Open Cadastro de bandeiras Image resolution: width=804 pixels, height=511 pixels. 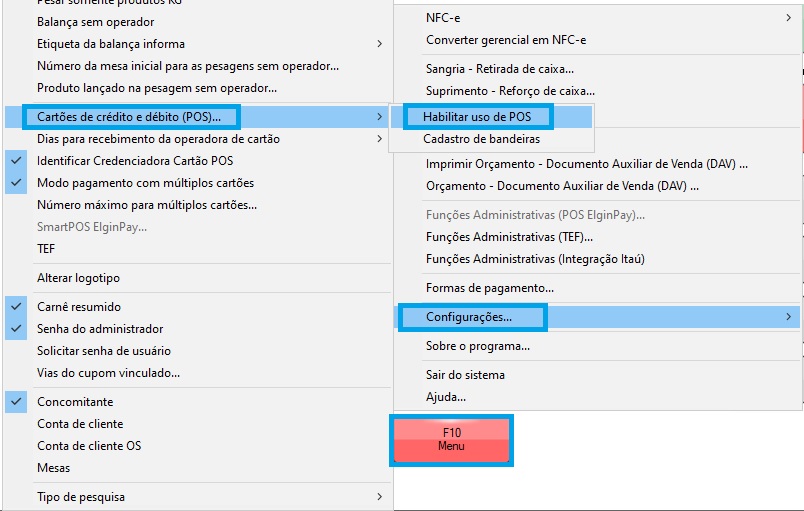pyautogui.click(x=481, y=139)
